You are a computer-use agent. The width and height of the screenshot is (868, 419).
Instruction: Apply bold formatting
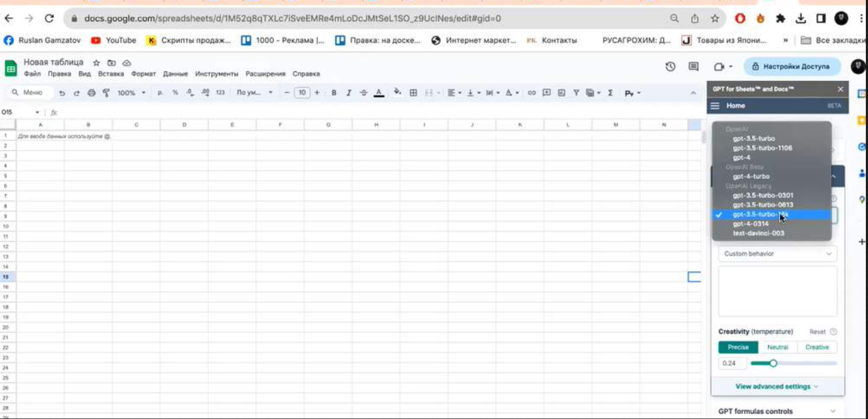[x=334, y=93]
